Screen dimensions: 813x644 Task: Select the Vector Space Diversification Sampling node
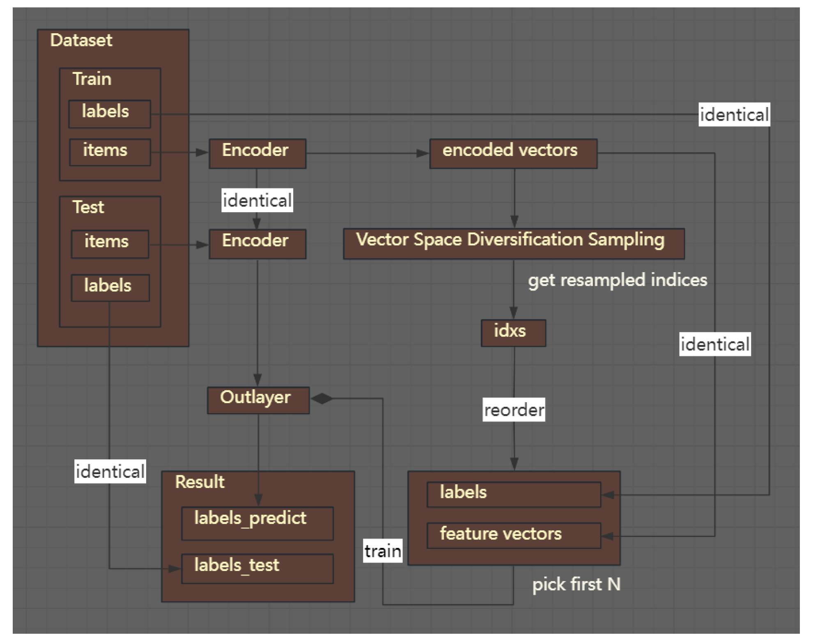[513, 243]
